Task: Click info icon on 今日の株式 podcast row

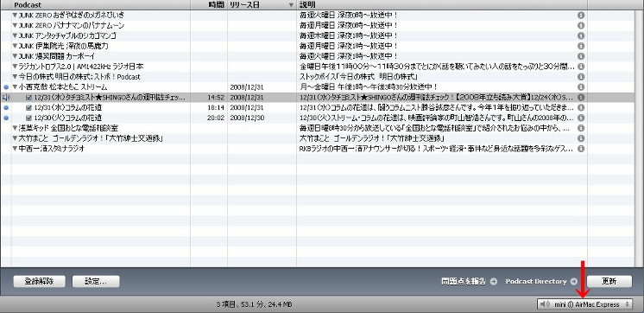Action: (x=581, y=77)
